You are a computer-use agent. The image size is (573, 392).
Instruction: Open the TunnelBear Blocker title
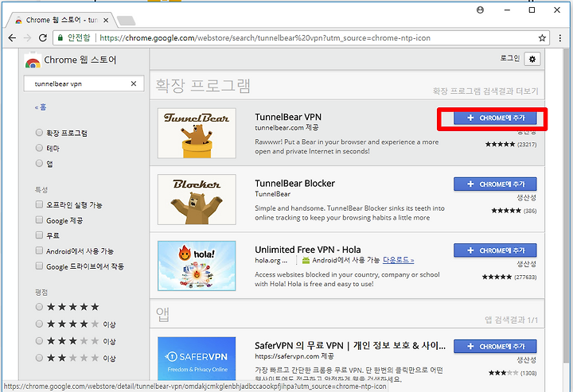[x=294, y=183]
